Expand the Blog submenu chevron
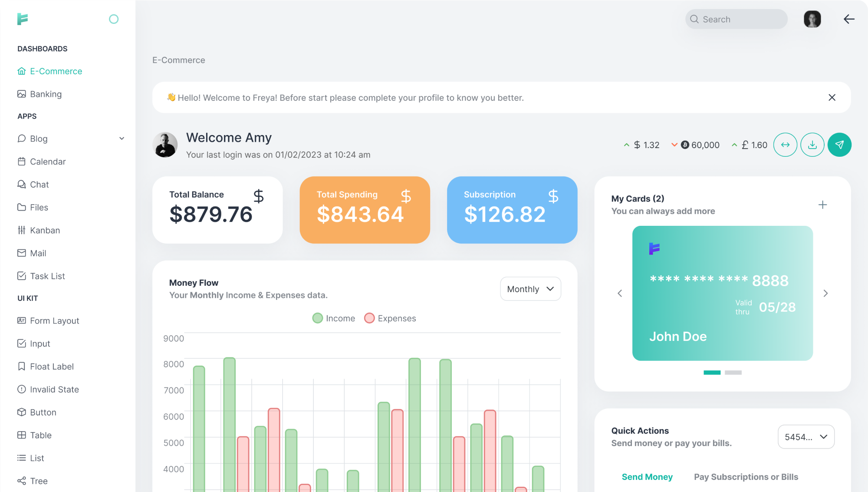This screenshot has width=868, height=492. [x=122, y=139]
